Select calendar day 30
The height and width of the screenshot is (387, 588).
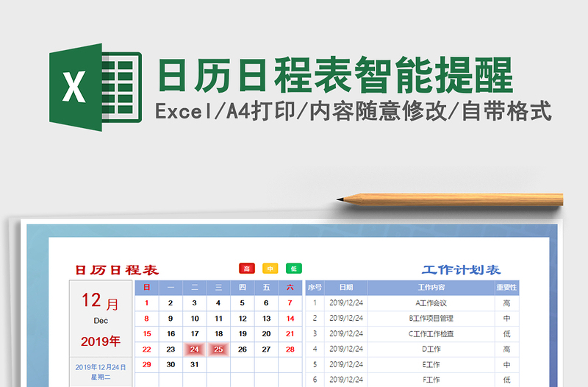(171, 364)
